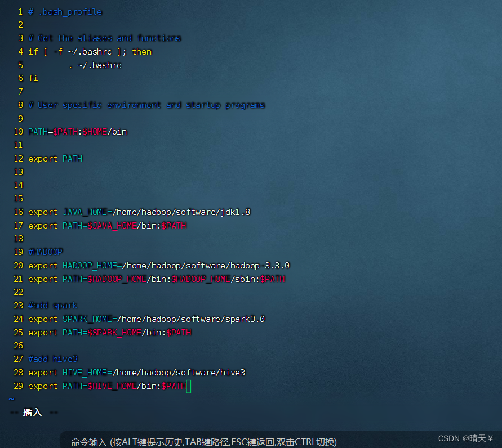The image size is (502, 448).
Task: Click the "-- 插入 --" mode indicator
Action: (33, 412)
